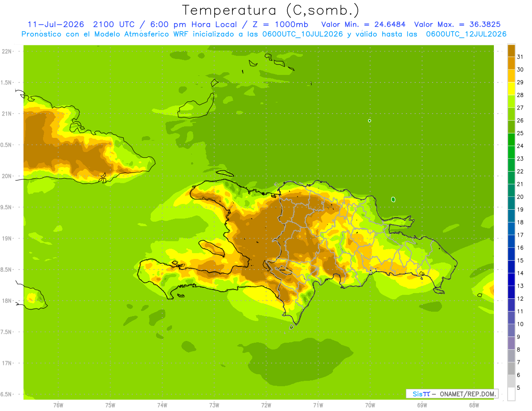The height and width of the screenshot is (411, 532).
Task: Click the longitude label '76W'
Action: 58,405
